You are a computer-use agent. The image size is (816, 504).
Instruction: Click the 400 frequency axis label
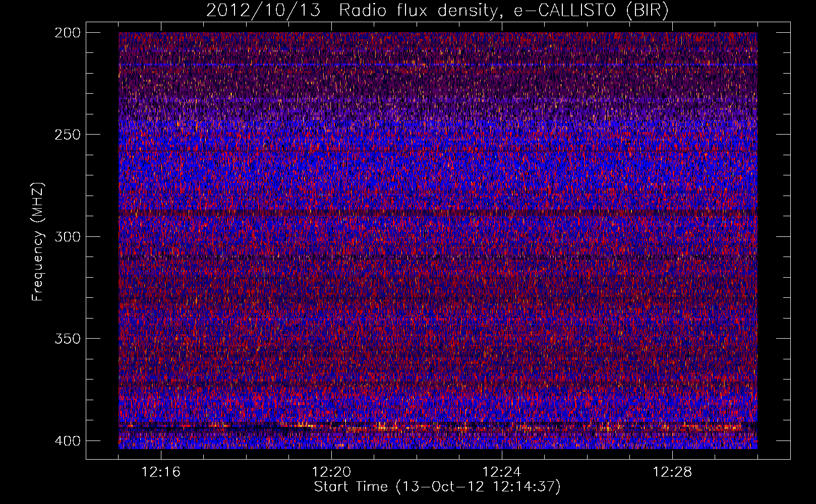tap(67, 440)
